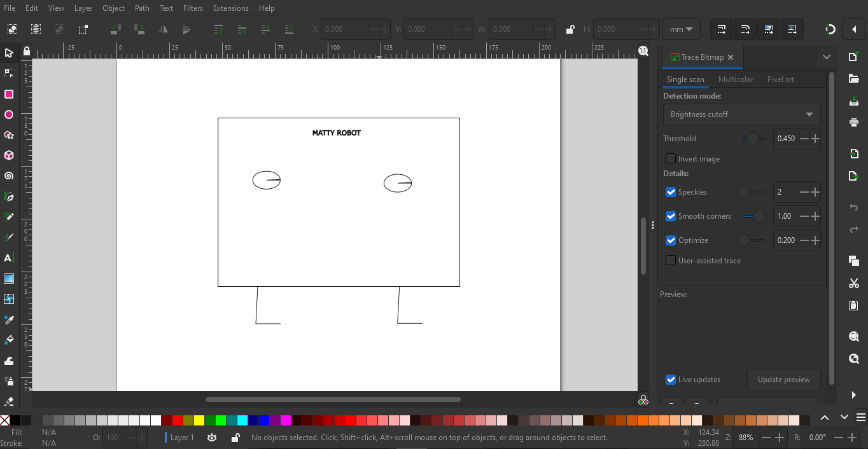
Task: Switch to the Pixel art tab
Action: (780, 79)
